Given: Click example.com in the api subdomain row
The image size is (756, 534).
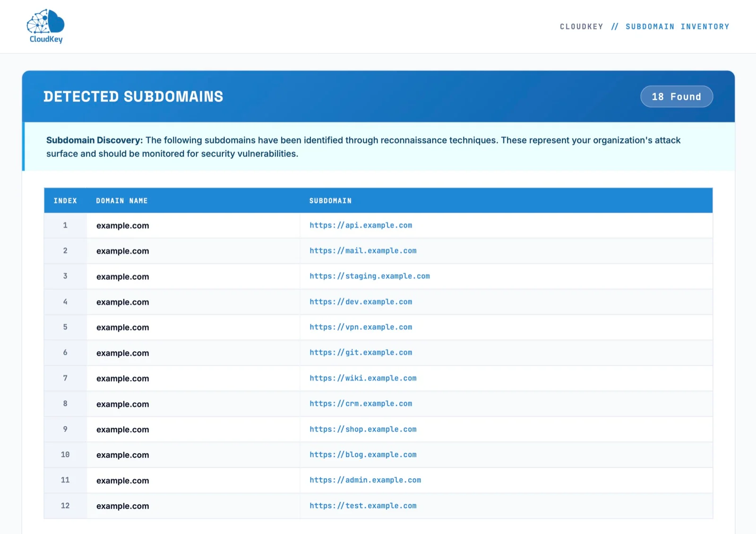Looking at the screenshot, I should point(122,226).
